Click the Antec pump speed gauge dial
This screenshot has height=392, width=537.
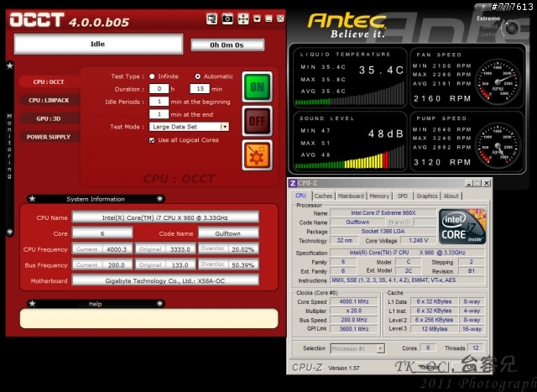[x=498, y=146]
